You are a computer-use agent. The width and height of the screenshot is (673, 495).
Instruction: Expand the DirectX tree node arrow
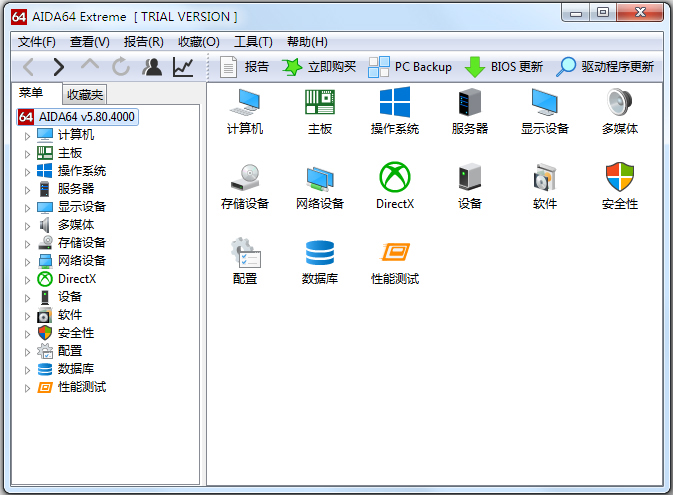pyautogui.click(x=27, y=280)
